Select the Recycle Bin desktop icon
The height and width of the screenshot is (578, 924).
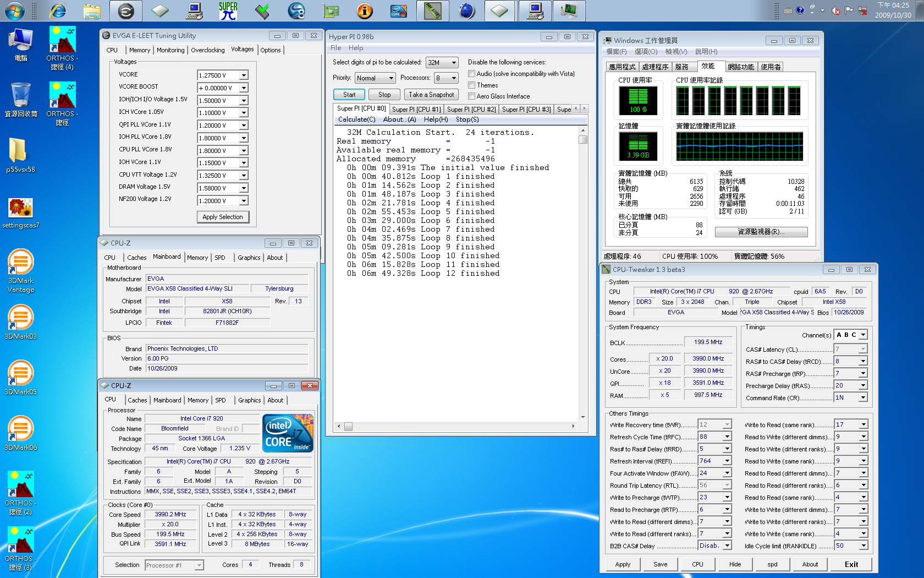(x=21, y=100)
